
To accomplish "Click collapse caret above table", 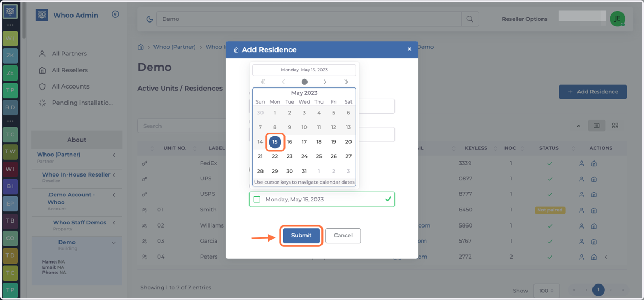I will click(579, 126).
